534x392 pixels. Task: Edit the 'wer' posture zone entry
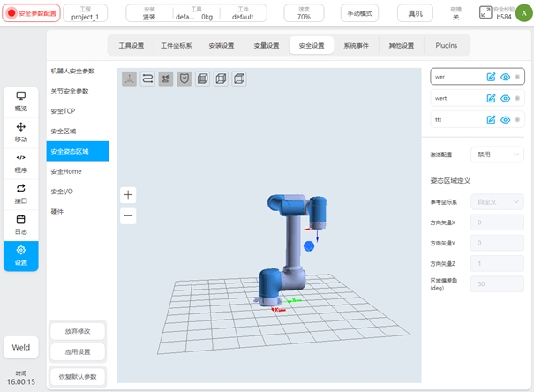(x=491, y=77)
